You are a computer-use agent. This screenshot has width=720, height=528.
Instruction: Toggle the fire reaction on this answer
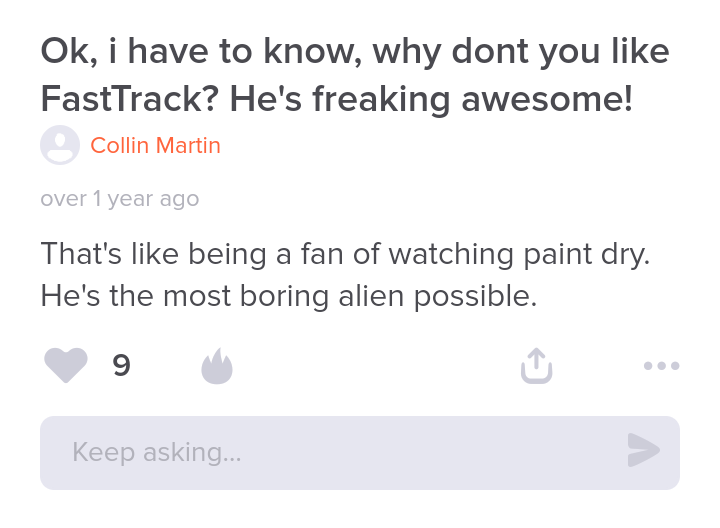pos(216,367)
